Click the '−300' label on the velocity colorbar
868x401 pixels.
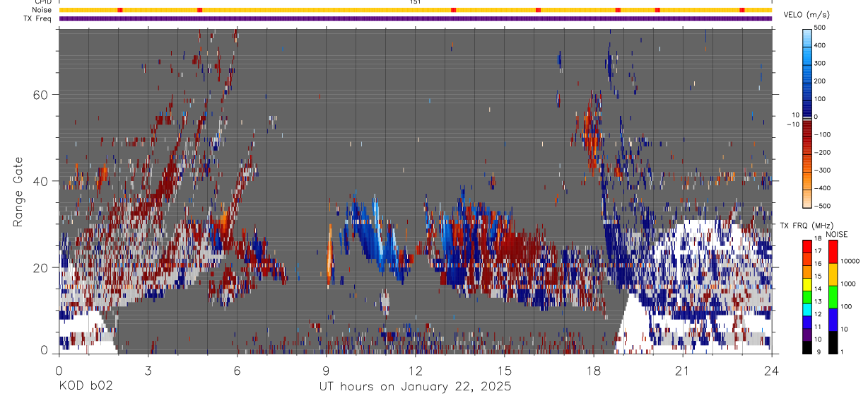coord(823,170)
